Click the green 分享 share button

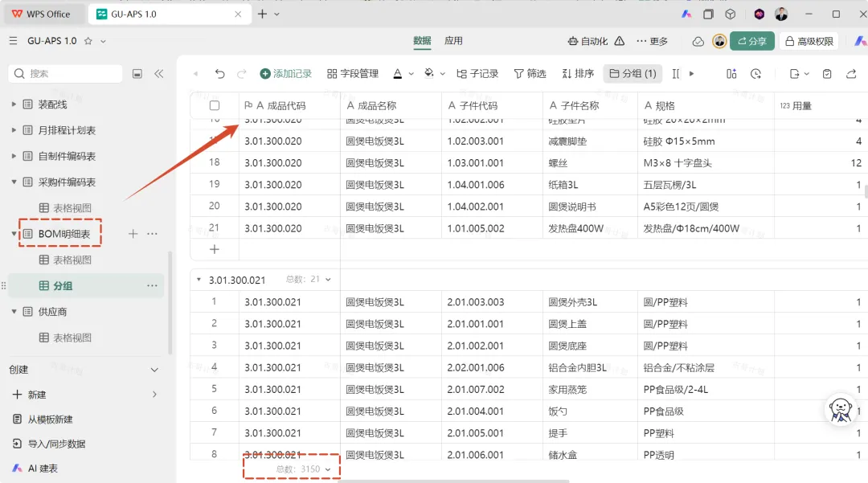pyautogui.click(x=751, y=41)
